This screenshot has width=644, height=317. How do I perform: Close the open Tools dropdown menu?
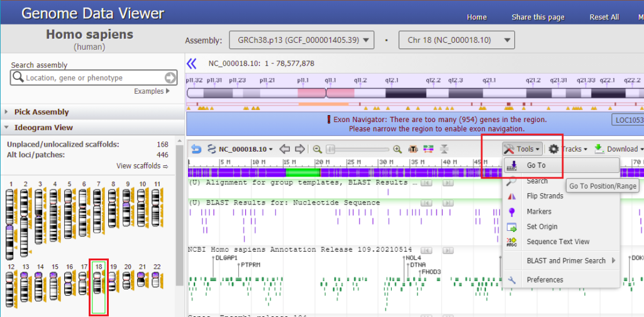coord(523,149)
